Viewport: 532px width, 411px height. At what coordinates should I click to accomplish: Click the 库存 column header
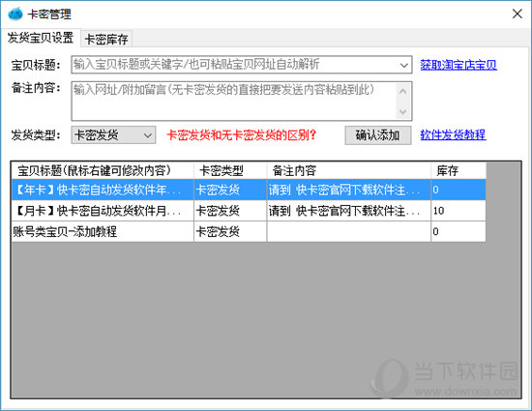(458, 170)
